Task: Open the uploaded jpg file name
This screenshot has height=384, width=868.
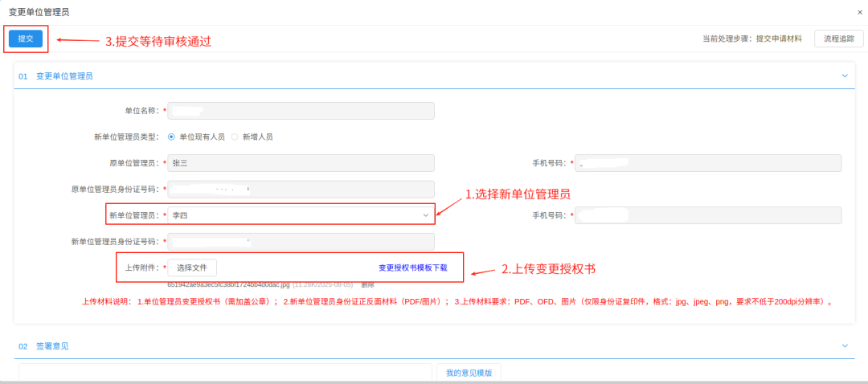Action: (228, 284)
